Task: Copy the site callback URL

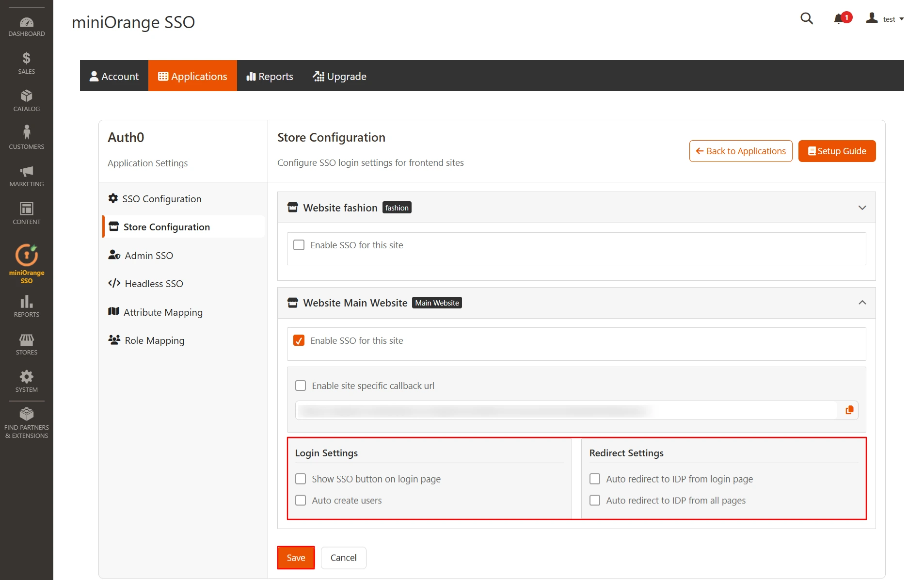Action: tap(849, 410)
